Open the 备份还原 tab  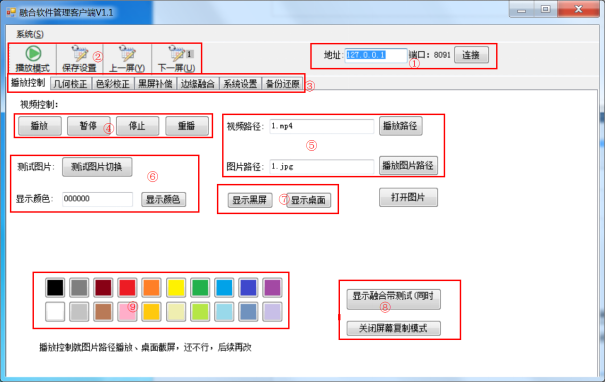(282, 84)
